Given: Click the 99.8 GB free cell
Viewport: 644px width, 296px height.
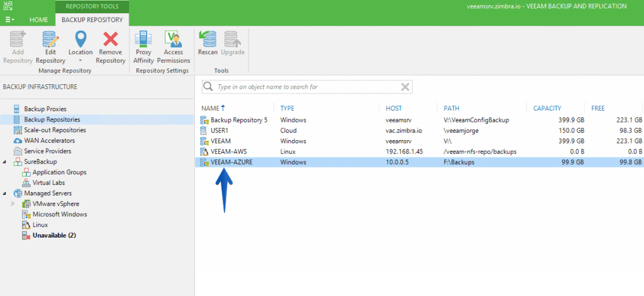Looking at the screenshot, I should pyautogui.click(x=631, y=162).
